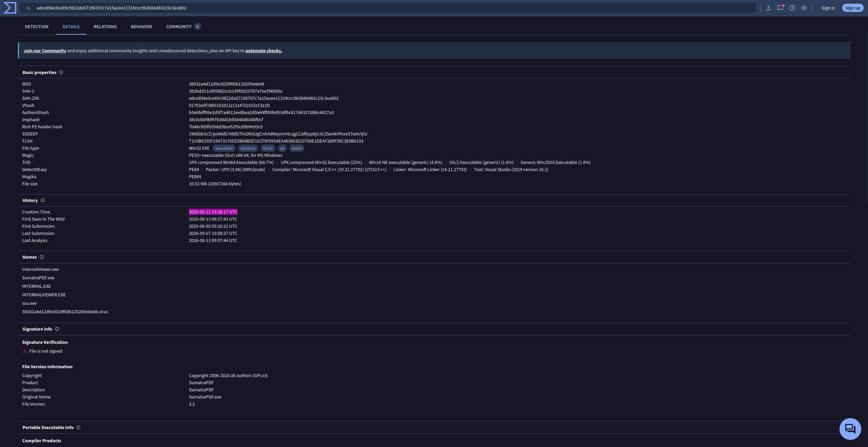Click the highlighted Creation Time value
Screen dimensions: 868x447
(213, 212)
